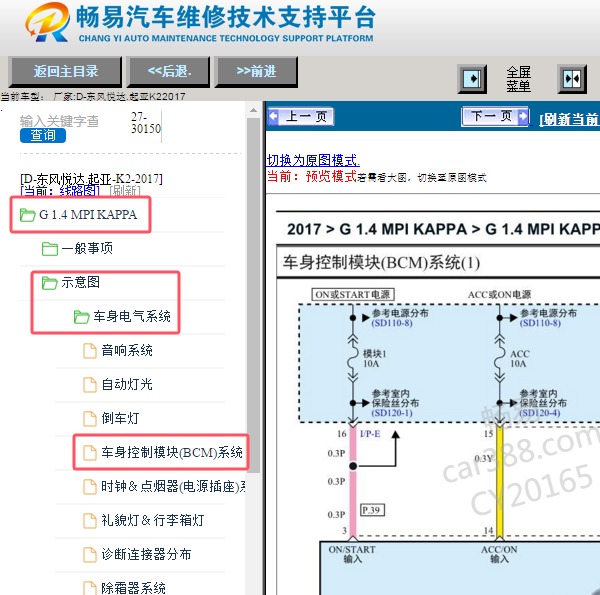Click the P.39 page reference box
This screenshot has height=595, width=600.
[372, 510]
